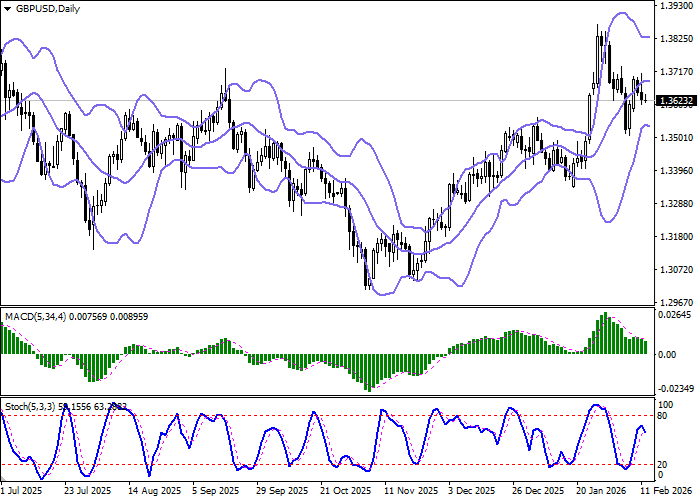The height and width of the screenshot is (500, 700).
Task: Click the 1.39300 price axis label
Action: pos(677,5)
